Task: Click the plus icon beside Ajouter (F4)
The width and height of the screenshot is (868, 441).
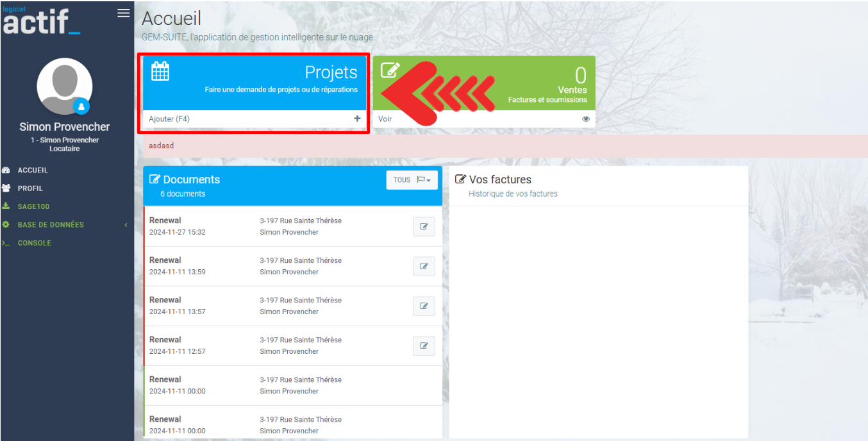Action: click(x=357, y=119)
